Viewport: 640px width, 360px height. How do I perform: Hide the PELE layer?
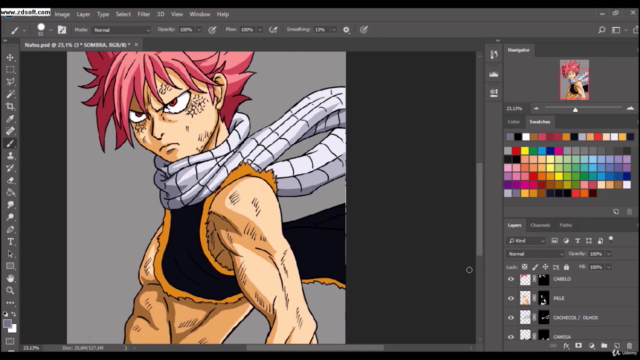pyautogui.click(x=511, y=298)
